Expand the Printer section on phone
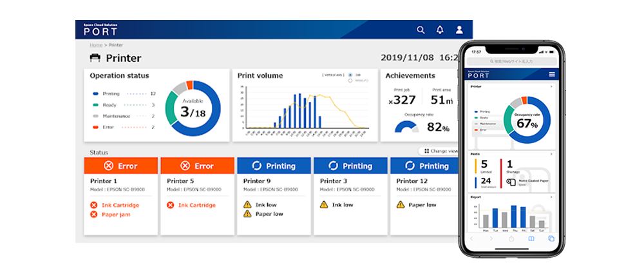Image resolution: width=644 pixels, height=272 pixels. click(552, 86)
